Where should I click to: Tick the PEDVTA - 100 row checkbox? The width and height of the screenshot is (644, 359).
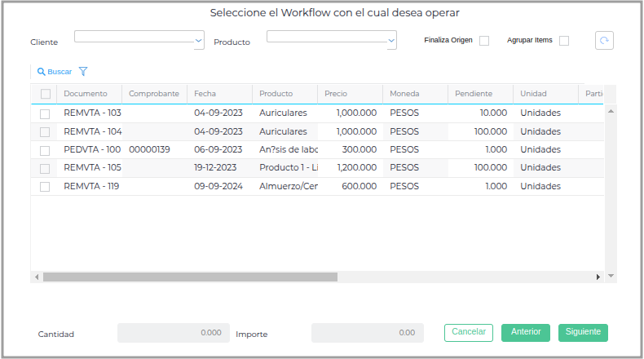pos(45,150)
